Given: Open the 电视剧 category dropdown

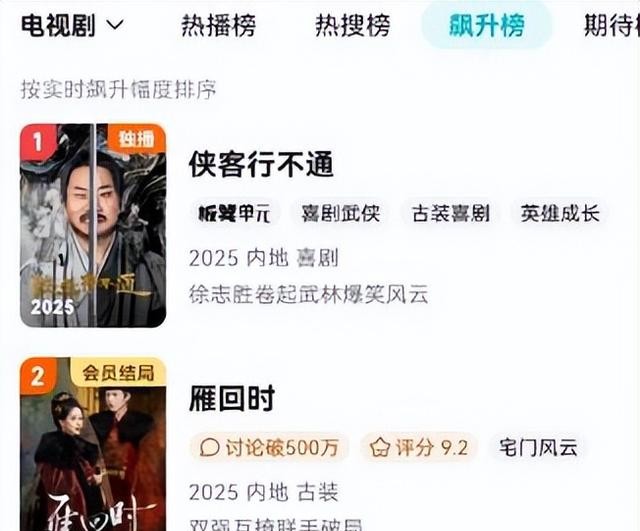Looking at the screenshot, I should pyautogui.click(x=72, y=25).
